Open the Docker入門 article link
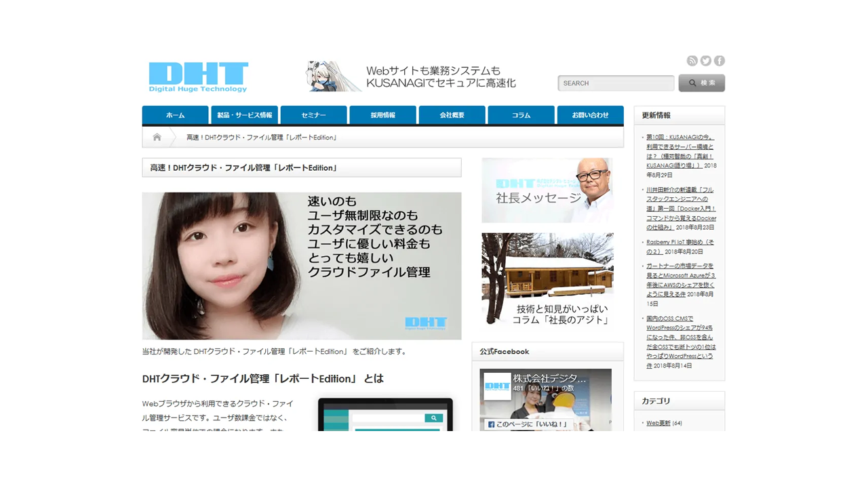This screenshot has width=868, height=488. coord(681,209)
